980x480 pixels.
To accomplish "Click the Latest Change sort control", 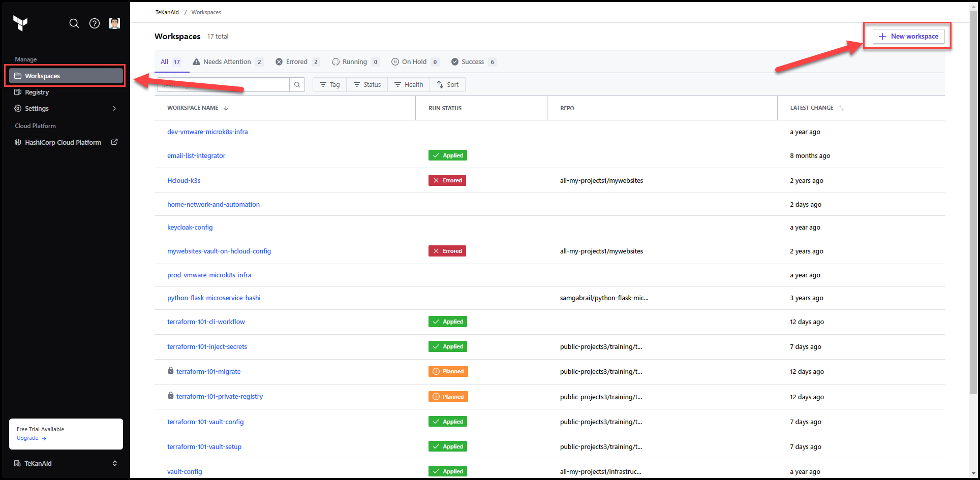I will pos(841,108).
